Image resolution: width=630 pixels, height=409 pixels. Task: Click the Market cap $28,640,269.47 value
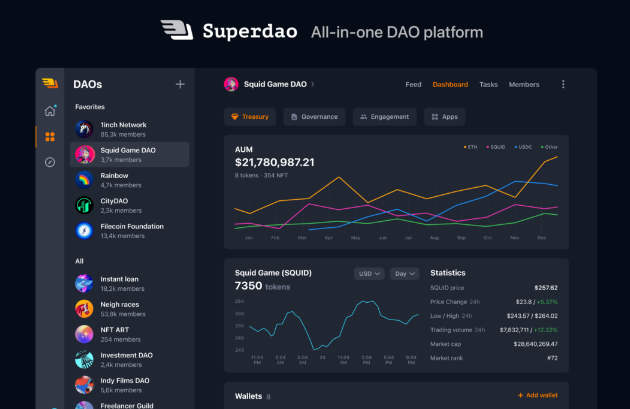click(535, 344)
